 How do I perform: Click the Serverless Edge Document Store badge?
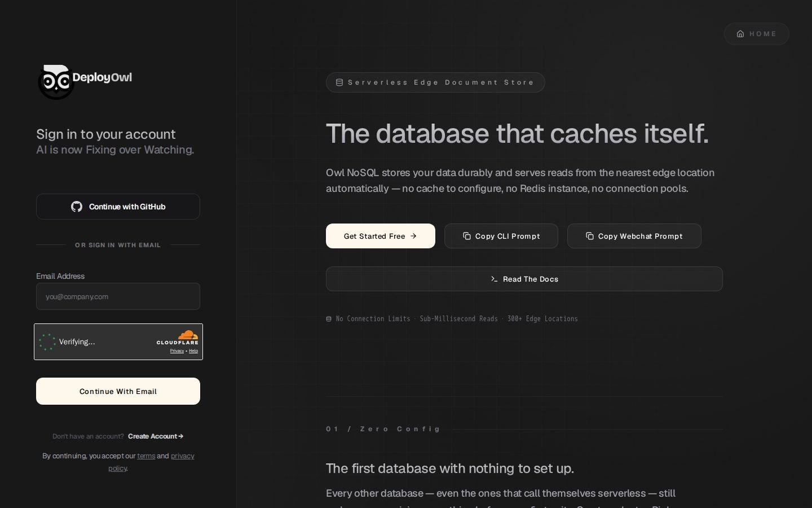(435, 82)
